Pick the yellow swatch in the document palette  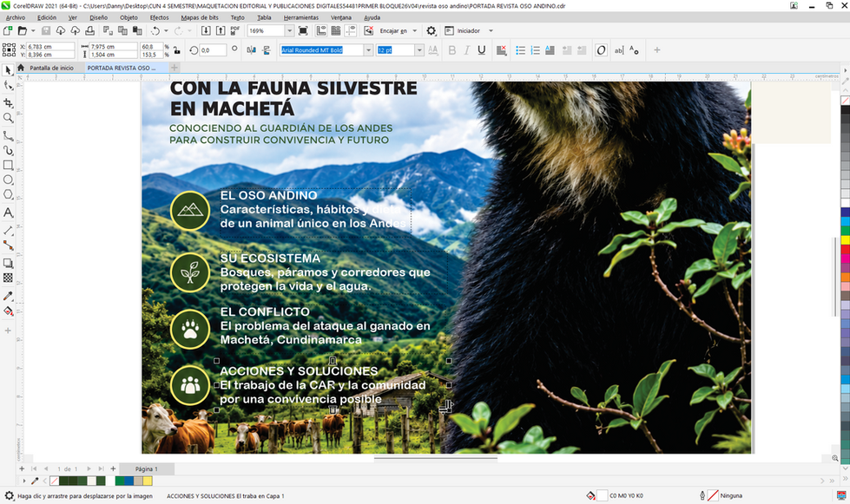tap(148, 481)
